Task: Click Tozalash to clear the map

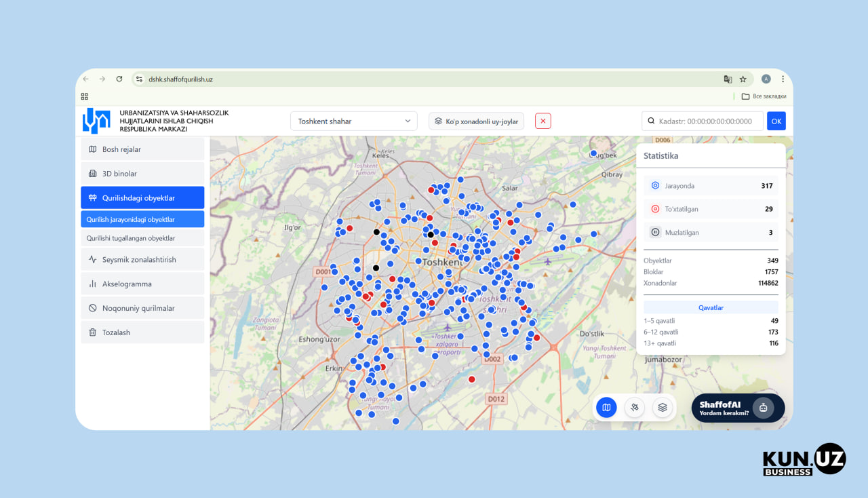Action: click(142, 332)
